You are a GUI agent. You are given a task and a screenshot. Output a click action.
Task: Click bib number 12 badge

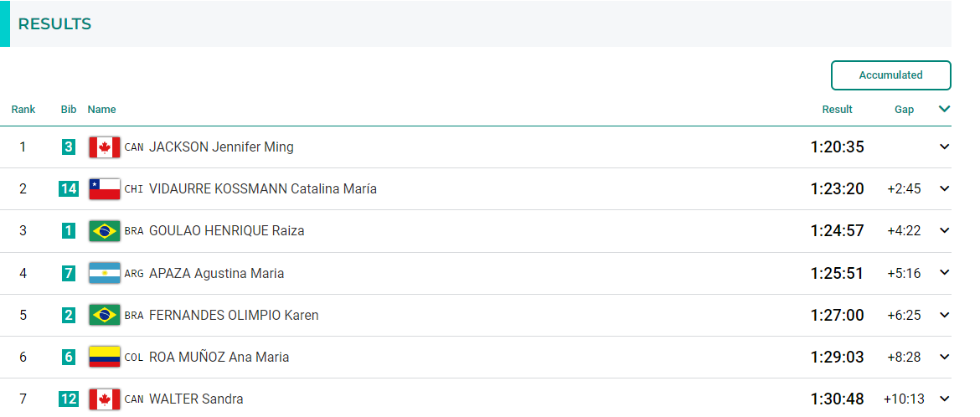(x=69, y=399)
